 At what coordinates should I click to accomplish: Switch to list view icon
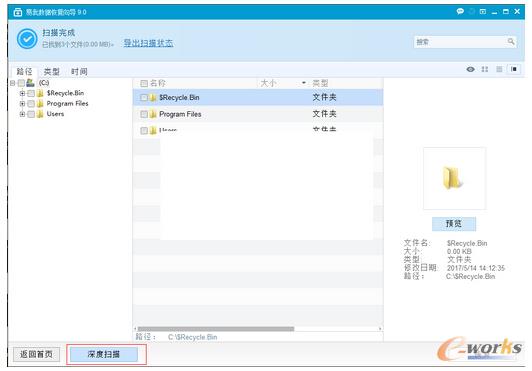click(x=499, y=69)
